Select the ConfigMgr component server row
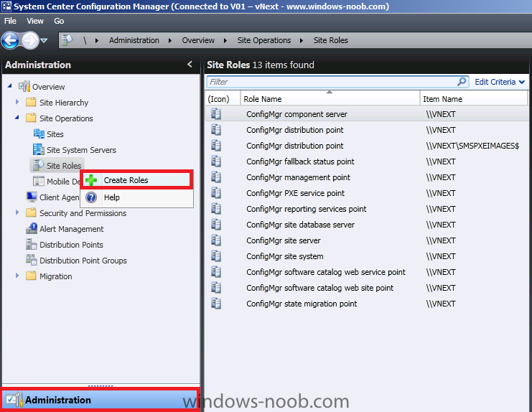Image resolution: width=532 pixels, height=412 pixels. coord(366,114)
